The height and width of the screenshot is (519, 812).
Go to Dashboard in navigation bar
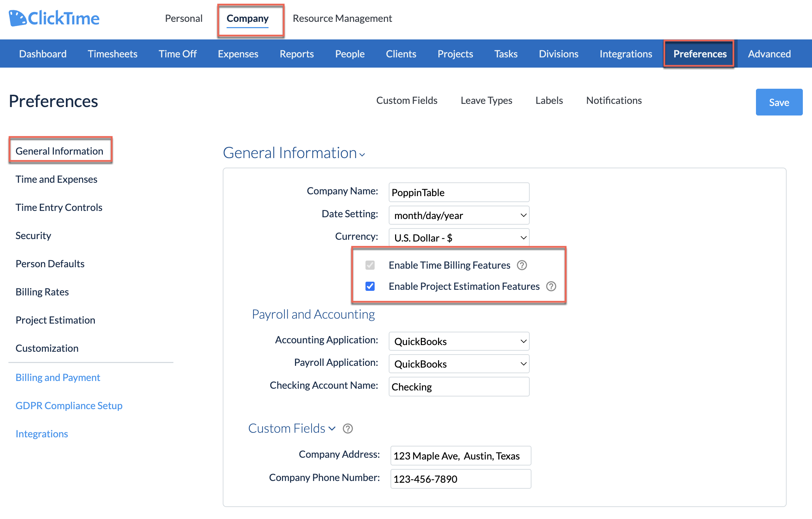pos(43,54)
